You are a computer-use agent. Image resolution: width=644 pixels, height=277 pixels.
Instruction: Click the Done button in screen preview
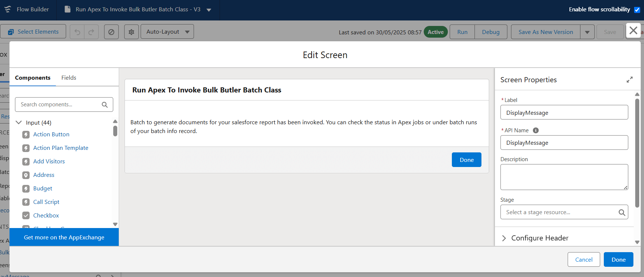click(x=466, y=160)
